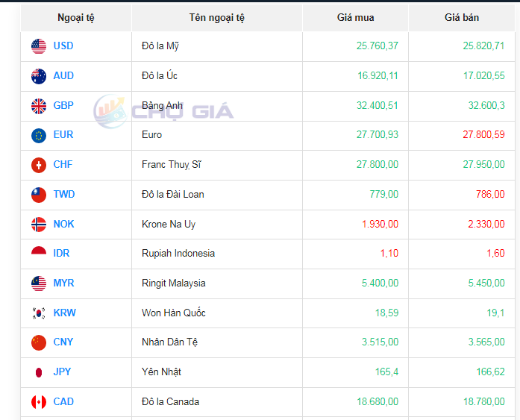
Task: Click AUD sell price 17.020,55
Action: pos(484,75)
